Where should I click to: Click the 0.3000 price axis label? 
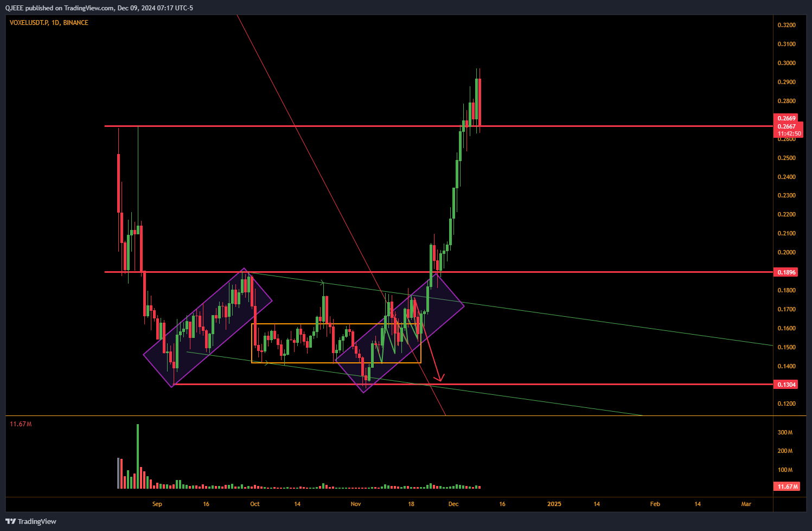[787, 63]
